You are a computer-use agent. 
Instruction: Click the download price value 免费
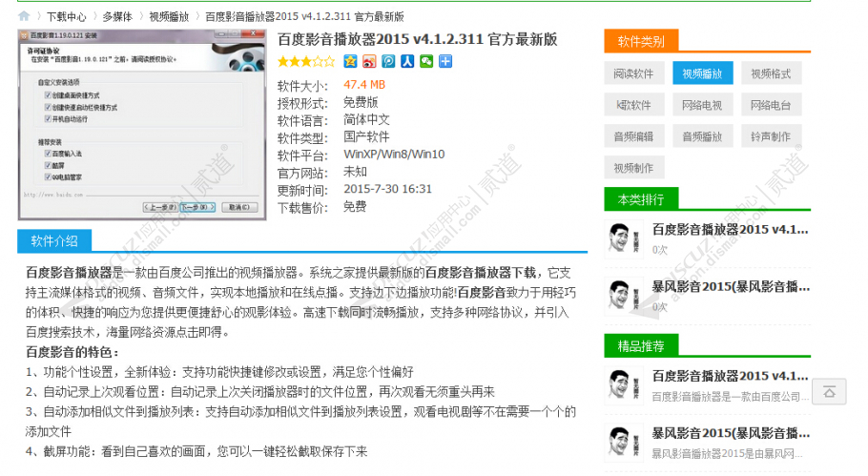355,206
